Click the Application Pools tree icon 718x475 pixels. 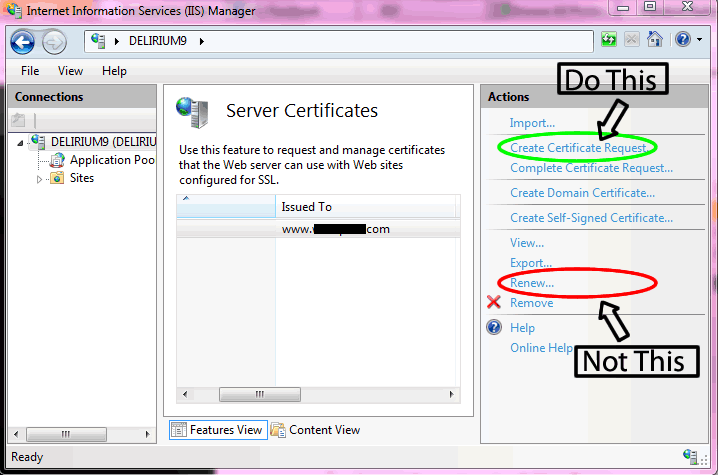(x=57, y=160)
